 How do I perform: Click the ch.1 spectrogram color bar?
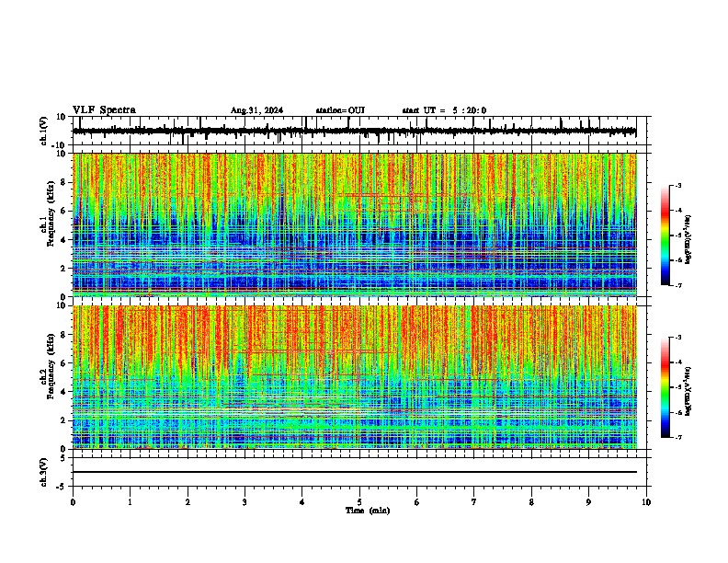click(x=665, y=236)
